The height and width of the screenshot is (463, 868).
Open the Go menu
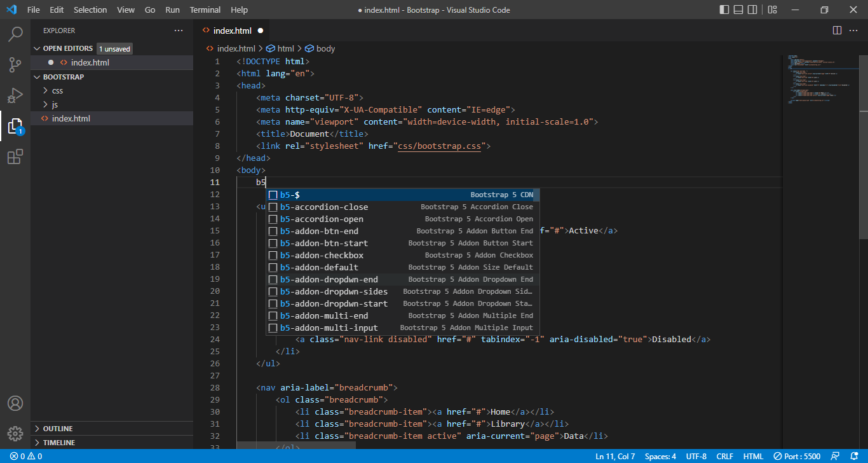[150, 10]
